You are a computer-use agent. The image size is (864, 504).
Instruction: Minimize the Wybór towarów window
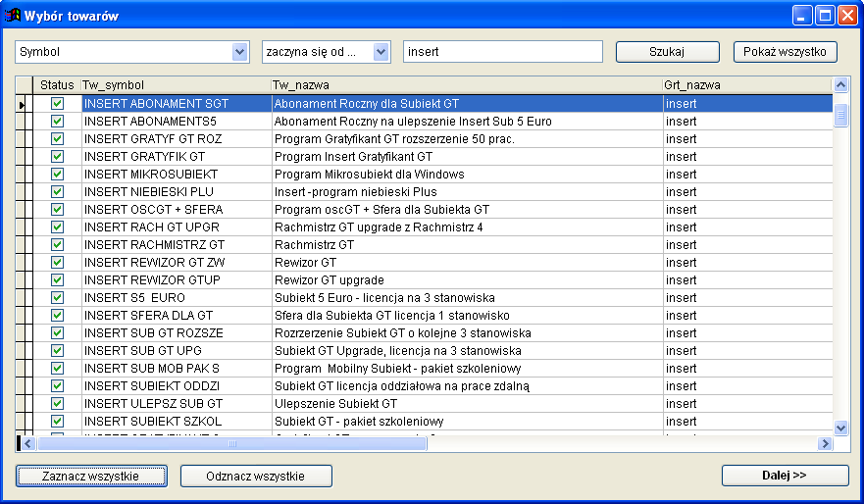tap(802, 16)
